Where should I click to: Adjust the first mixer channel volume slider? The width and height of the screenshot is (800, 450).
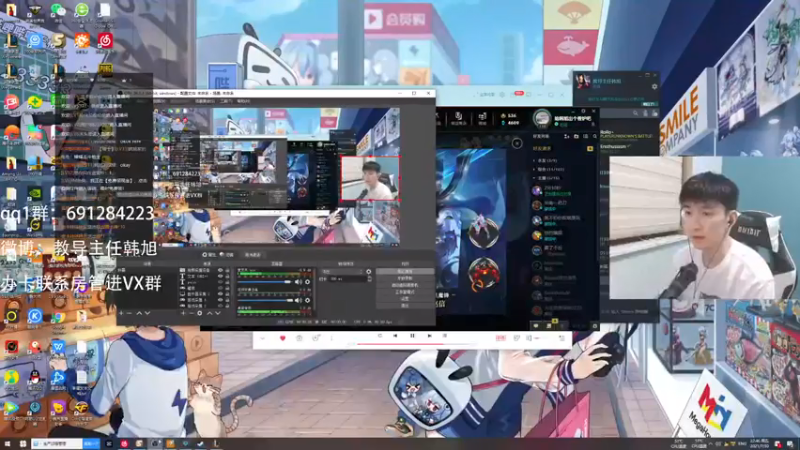click(x=265, y=282)
